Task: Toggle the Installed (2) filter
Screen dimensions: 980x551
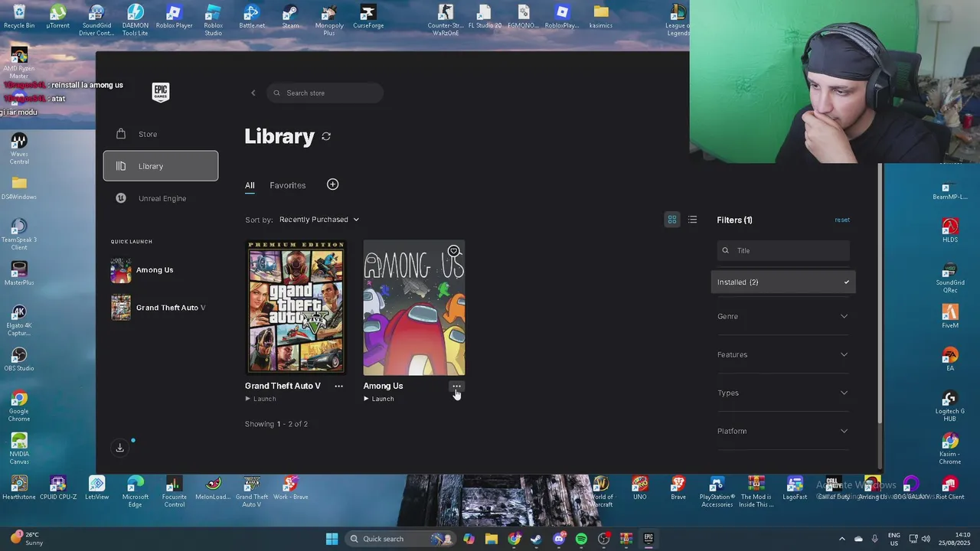Action: point(783,282)
